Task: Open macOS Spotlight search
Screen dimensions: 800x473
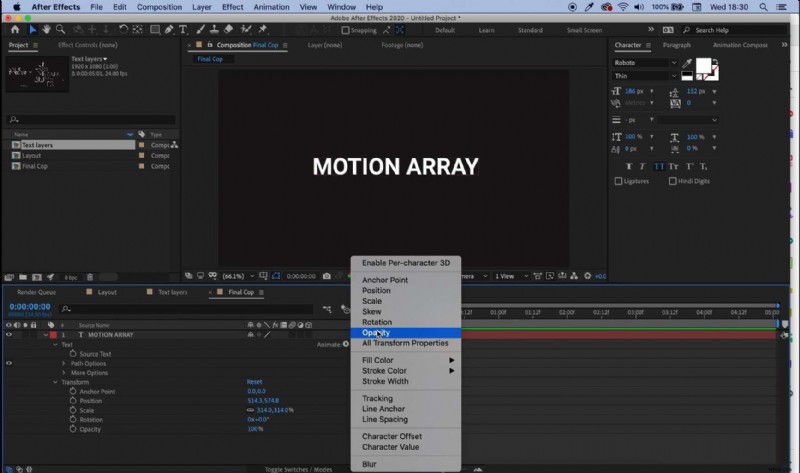Action: [763, 7]
